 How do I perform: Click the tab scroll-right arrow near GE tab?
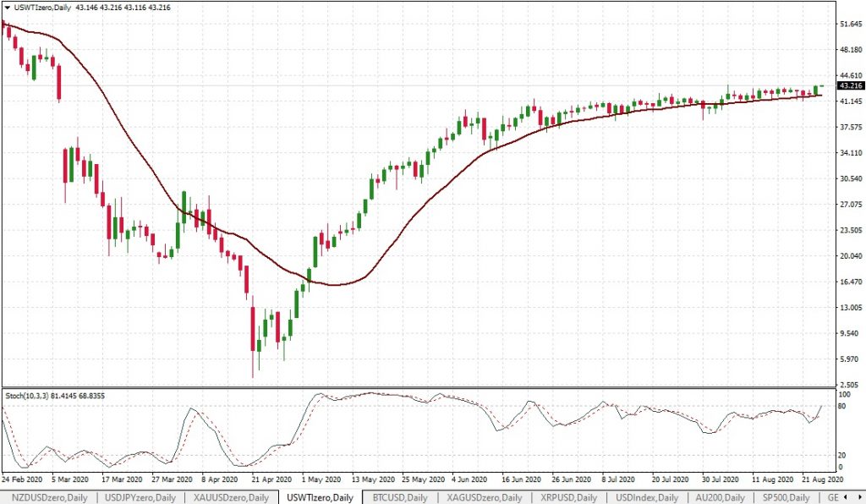(859, 498)
